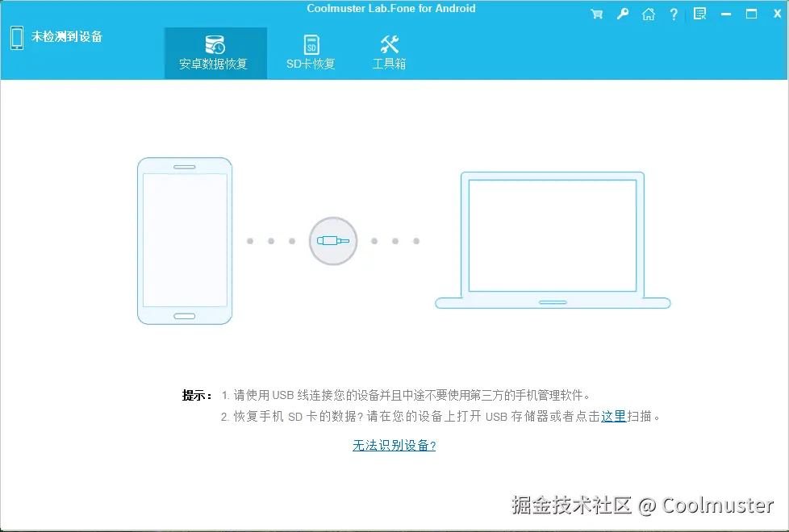This screenshot has width=789, height=532.
Task: Select the 安卓数据恢复 tab
Action: click(215, 53)
